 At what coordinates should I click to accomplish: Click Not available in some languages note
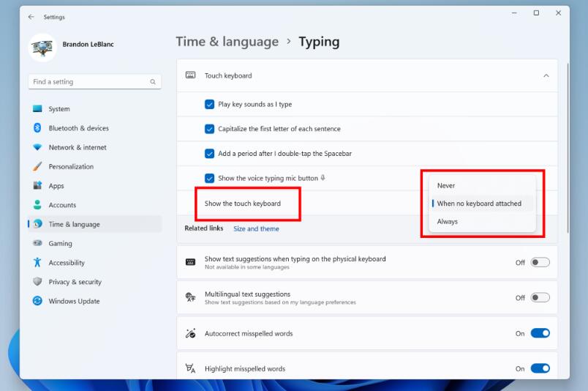point(247,267)
